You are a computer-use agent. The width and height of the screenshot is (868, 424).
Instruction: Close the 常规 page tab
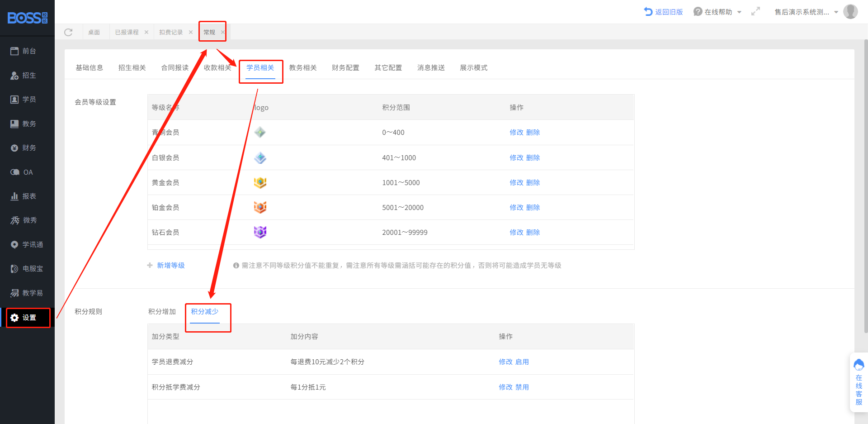pos(222,32)
